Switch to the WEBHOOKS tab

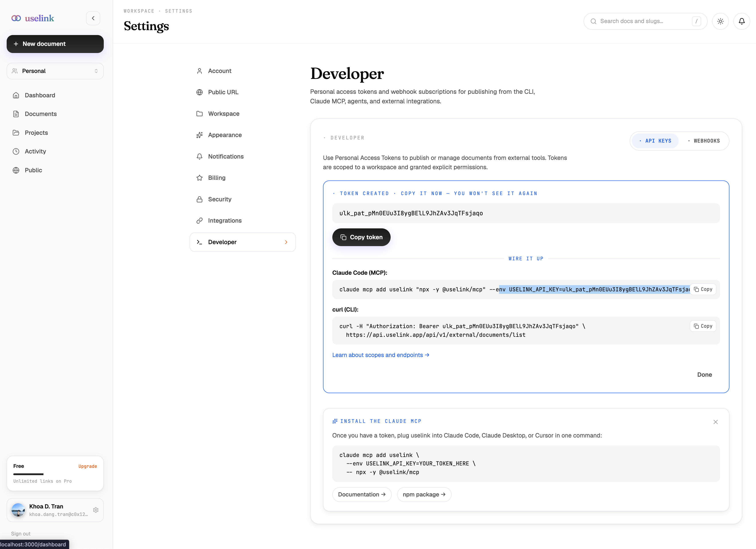click(x=704, y=141)
